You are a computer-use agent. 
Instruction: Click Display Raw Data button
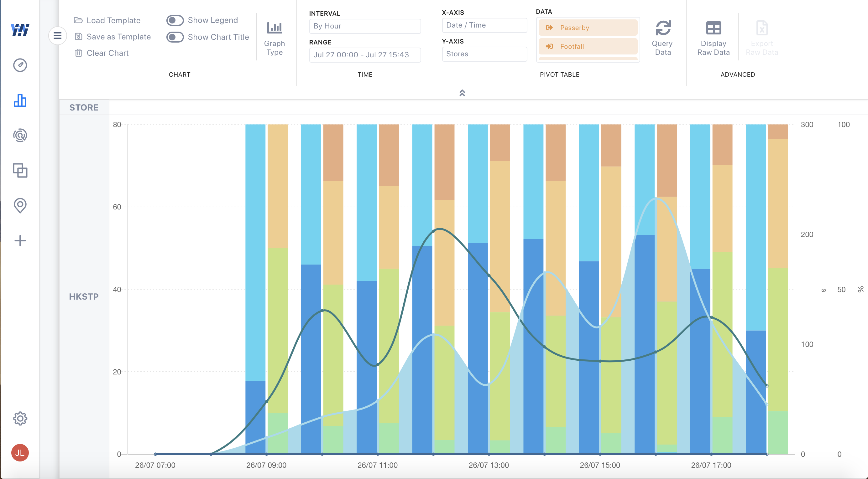coord(713,38)
